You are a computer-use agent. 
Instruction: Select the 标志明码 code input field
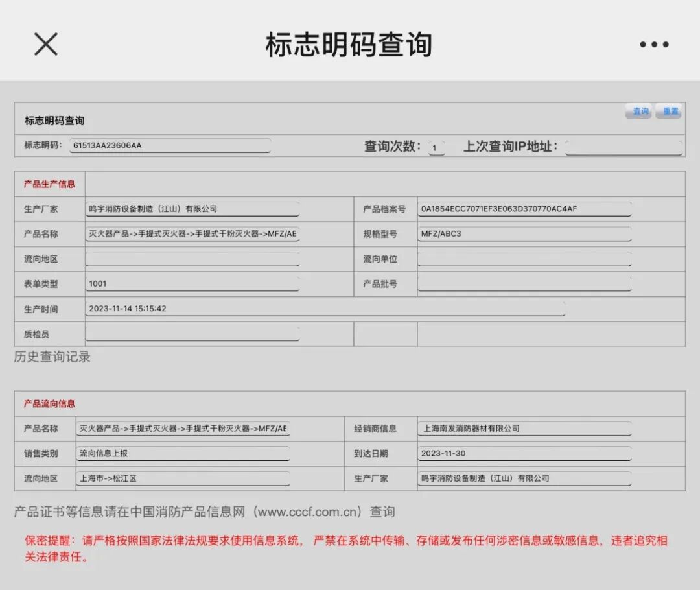pos(170,145)
